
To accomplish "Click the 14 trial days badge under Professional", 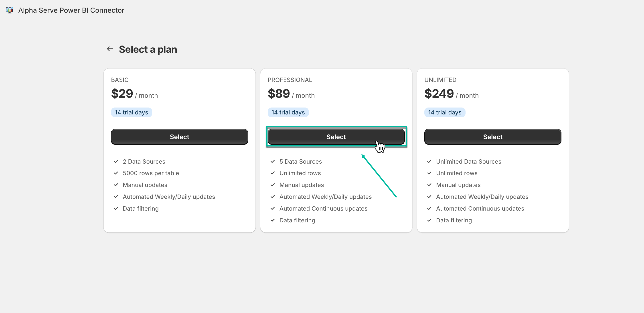I will pyautogui.click(x=288, y=112).
